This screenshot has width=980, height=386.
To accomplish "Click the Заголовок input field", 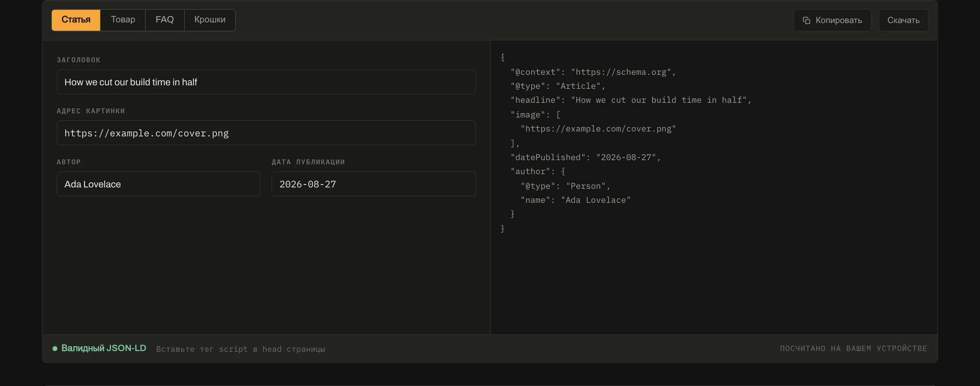I will [266, 82].
